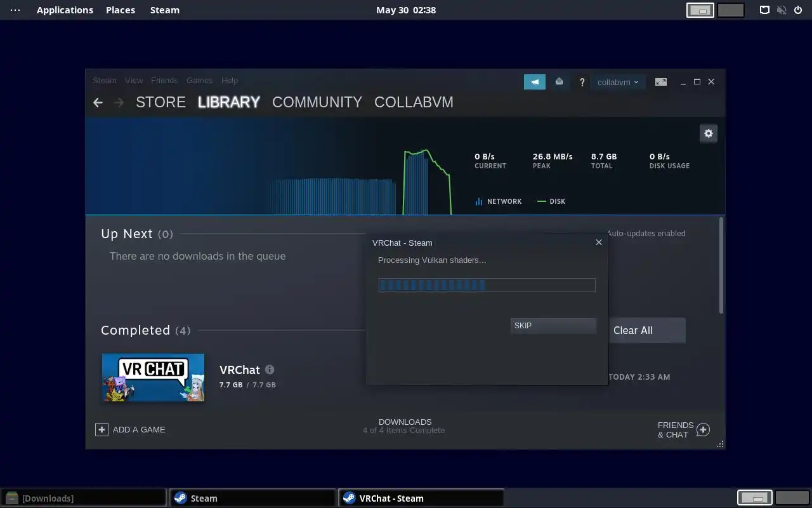Open the Games menu
The width and height of the screenshot is (812, 508).
(x=199, y=81)
